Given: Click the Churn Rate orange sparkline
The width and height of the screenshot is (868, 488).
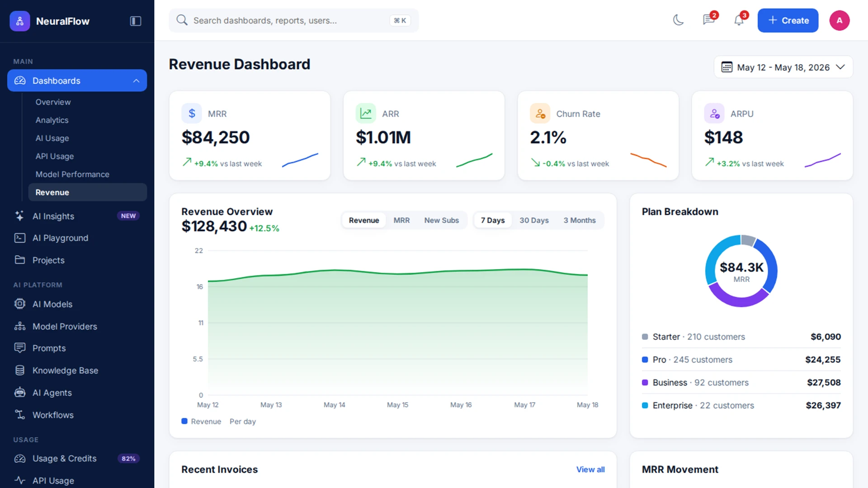Looking at the screenshot, I should click(648, 160).
